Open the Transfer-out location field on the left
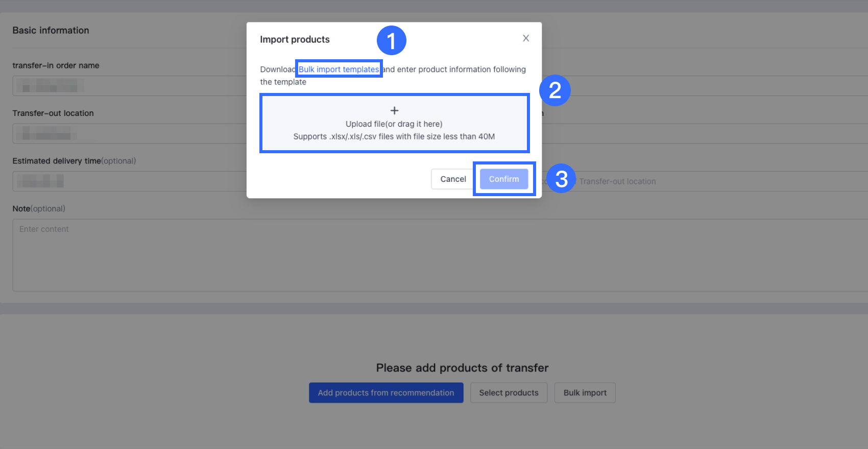 tap(128, 134)
